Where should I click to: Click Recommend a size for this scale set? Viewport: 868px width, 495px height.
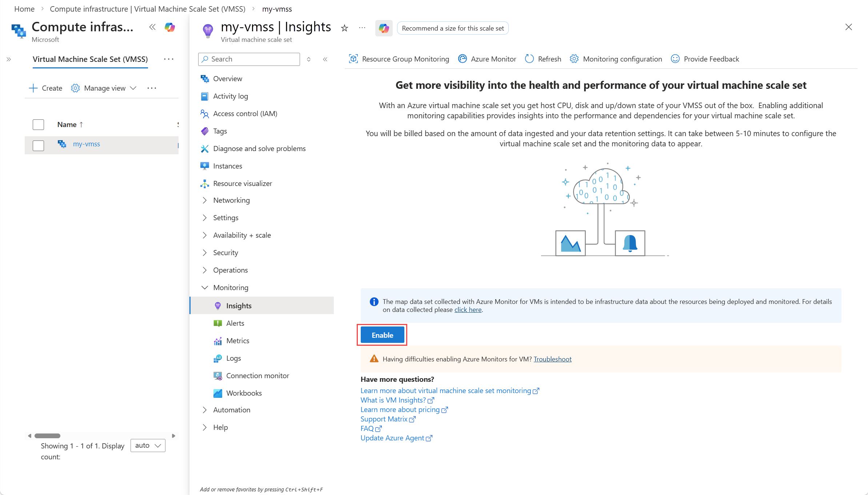[453, 28]
